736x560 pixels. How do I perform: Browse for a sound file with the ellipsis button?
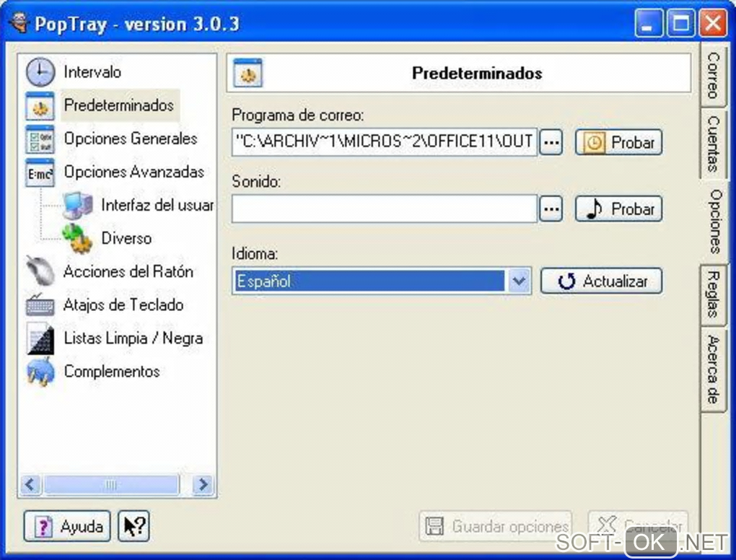(551, 209)
